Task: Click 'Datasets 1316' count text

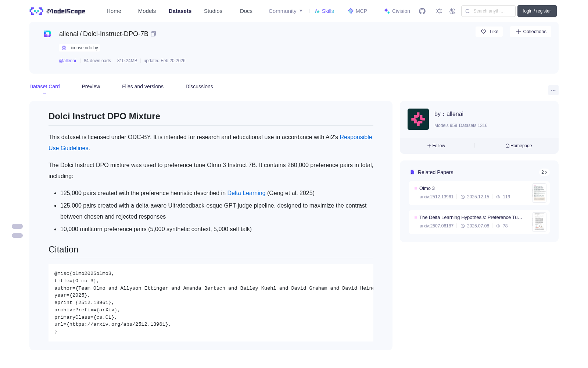Action: click(473, 125)
